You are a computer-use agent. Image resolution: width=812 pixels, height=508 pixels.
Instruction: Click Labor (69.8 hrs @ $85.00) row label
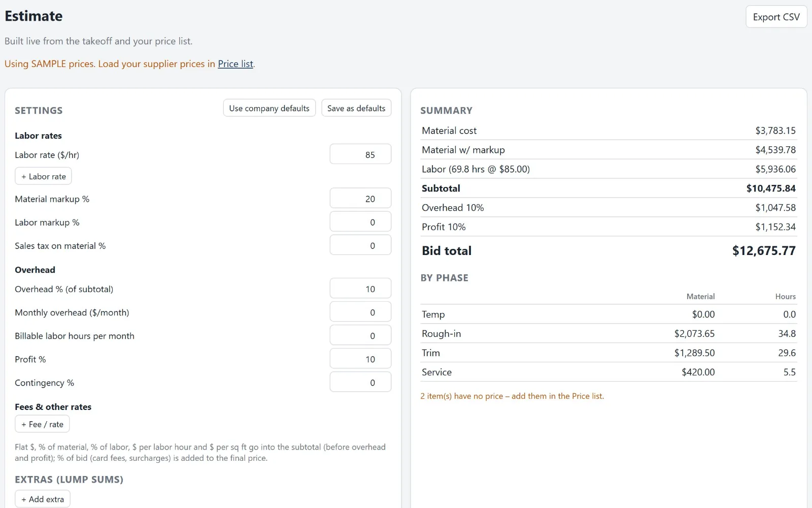tap(476, 169)
